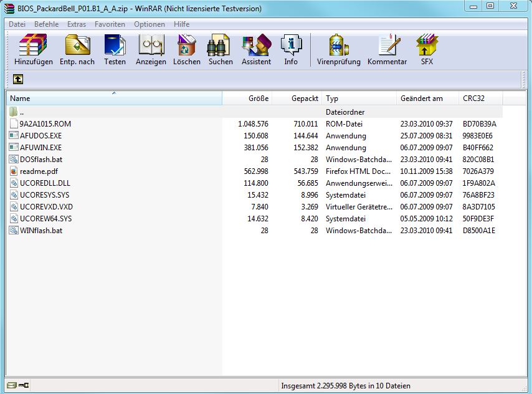Click the Entp. nach extract icon
532x394 pixels.
(77, 44)
